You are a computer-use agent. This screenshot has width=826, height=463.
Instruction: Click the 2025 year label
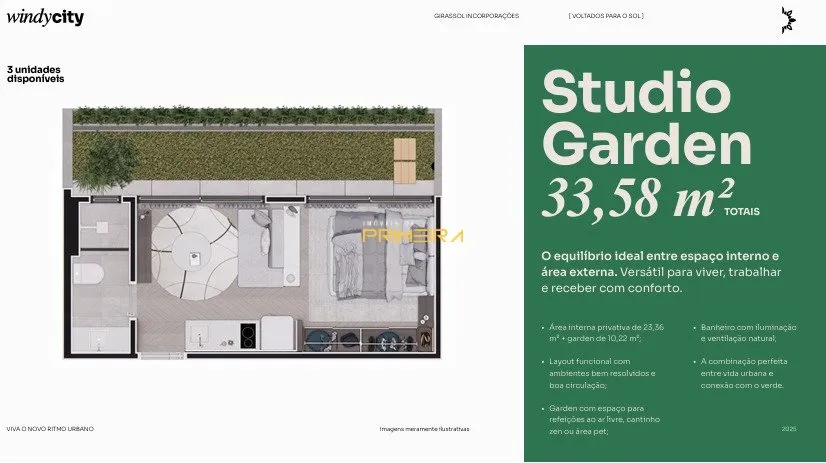tap(789, 429)
